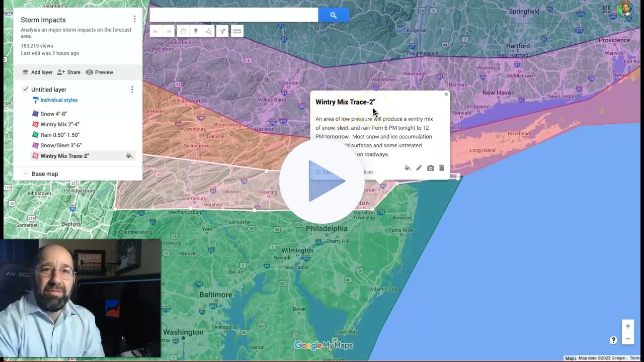Click the 183,219 views text
This screenshot has height=362, width=644.
[x=37, y=46]
